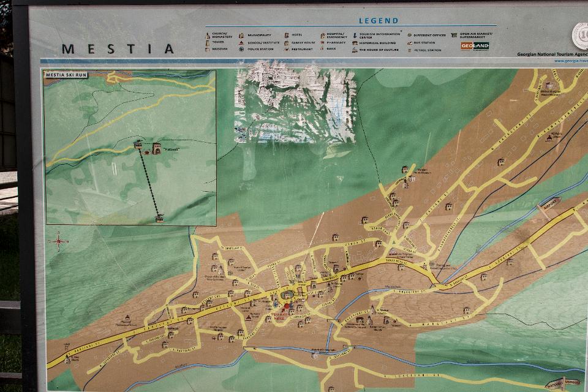Image resolution: width=588 pixels, height=392 pixels.
Task: Click the OPEN AIR MARKET/SUPERMARKET legend label
Action: pyautogui.click(x=476, y=36)
